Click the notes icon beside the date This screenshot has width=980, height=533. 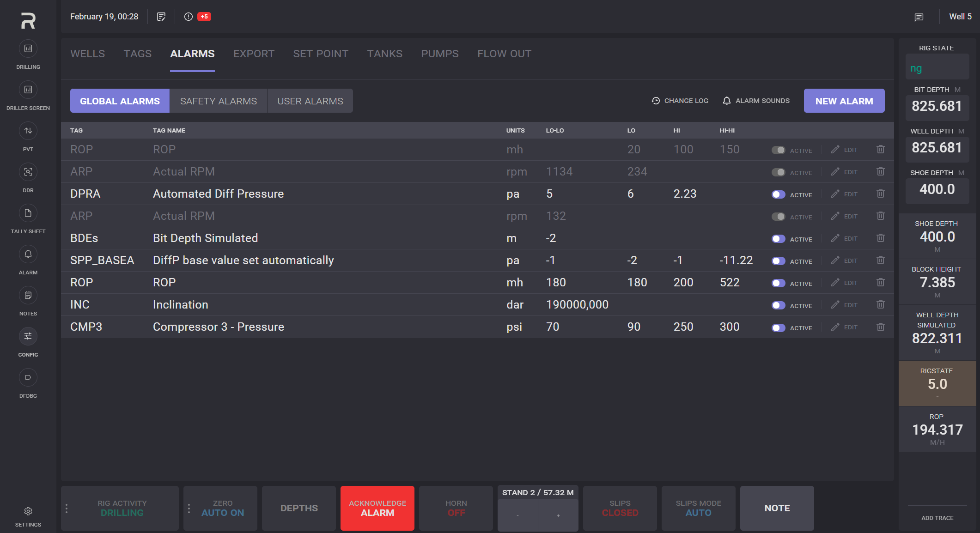pyautogui.click(x=161, y=17)
